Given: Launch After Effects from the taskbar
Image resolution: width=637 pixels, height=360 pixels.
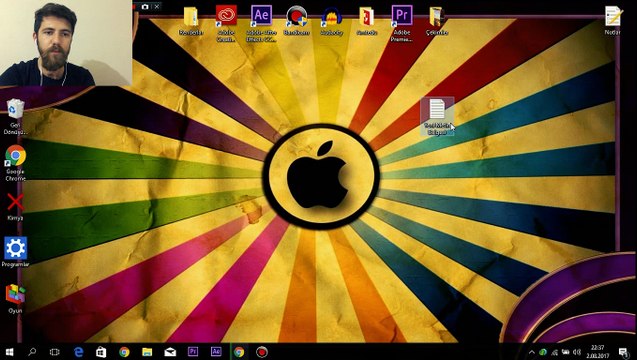Looking at the screenshot, I should [216, 352].
